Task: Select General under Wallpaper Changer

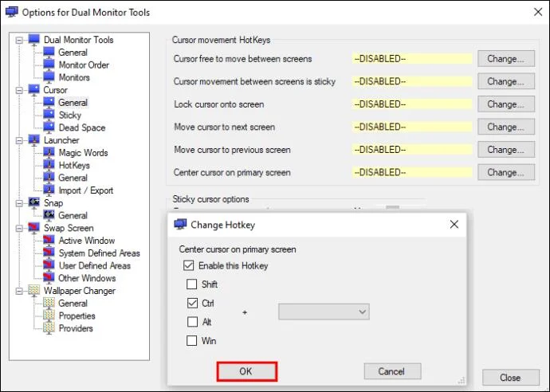Action: [73, 303]
